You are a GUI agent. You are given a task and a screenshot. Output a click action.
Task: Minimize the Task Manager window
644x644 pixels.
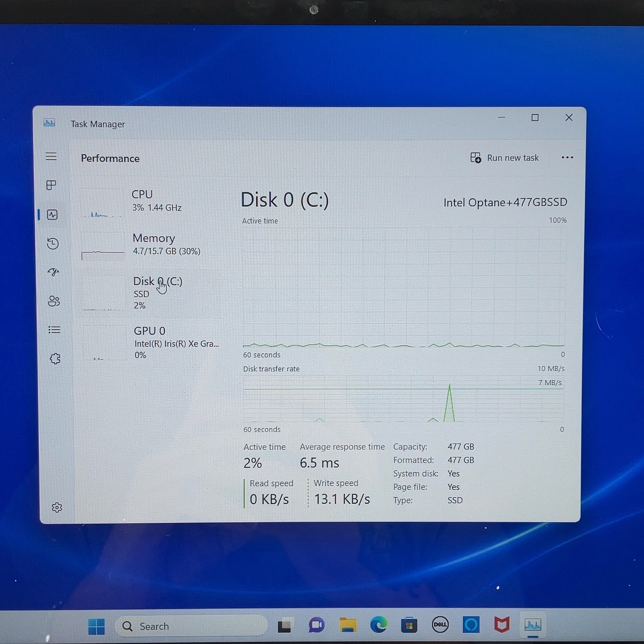click(x=501, y=117)
